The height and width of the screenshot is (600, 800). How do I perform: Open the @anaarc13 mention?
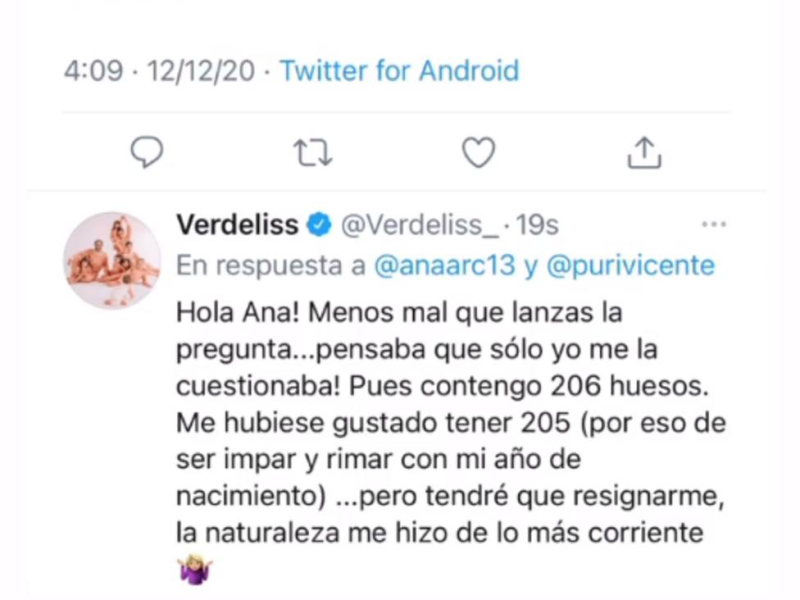click(x=444, y=266)
